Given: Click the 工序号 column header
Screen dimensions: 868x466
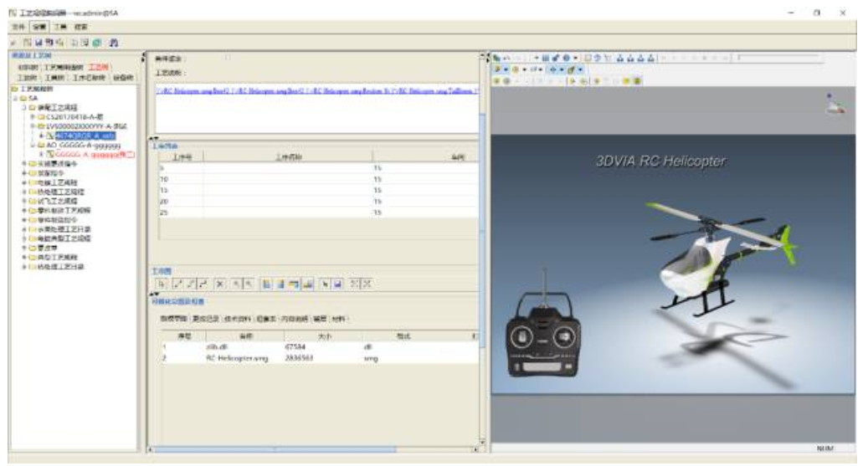Looking at the screenshot, I should tap(182, 157).
